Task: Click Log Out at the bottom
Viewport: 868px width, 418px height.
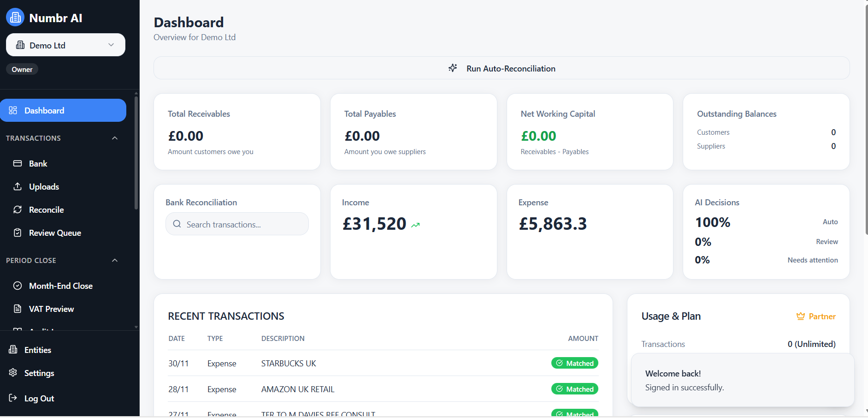Action: click(39, 398)
